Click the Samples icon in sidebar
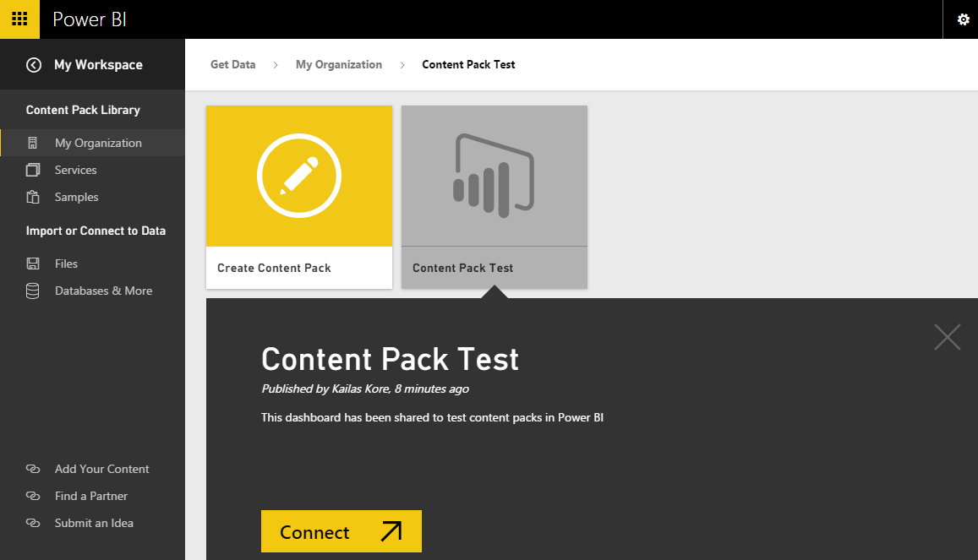The height and width of the screenshot is (560, 978). [x=32, y=197]
